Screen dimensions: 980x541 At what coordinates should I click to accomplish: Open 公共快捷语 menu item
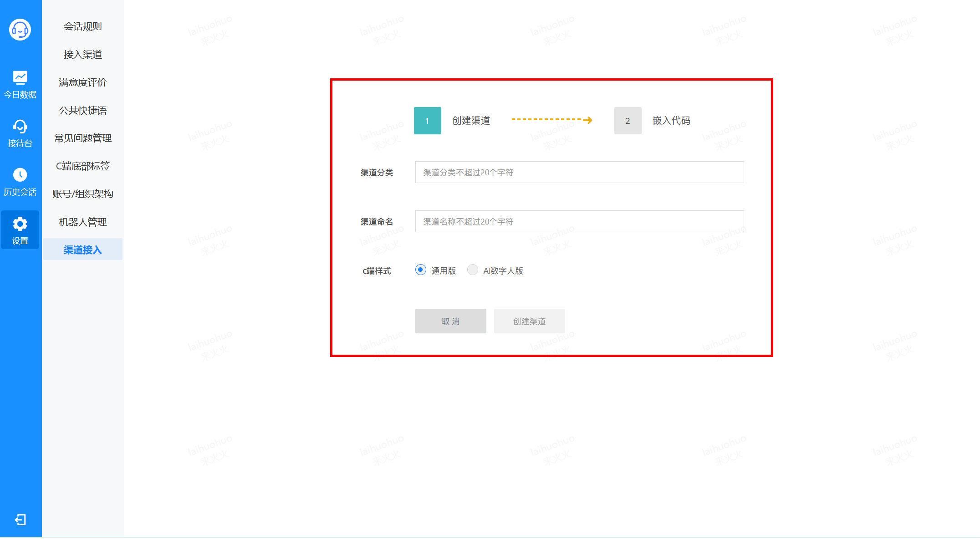(x=83, y=111)
